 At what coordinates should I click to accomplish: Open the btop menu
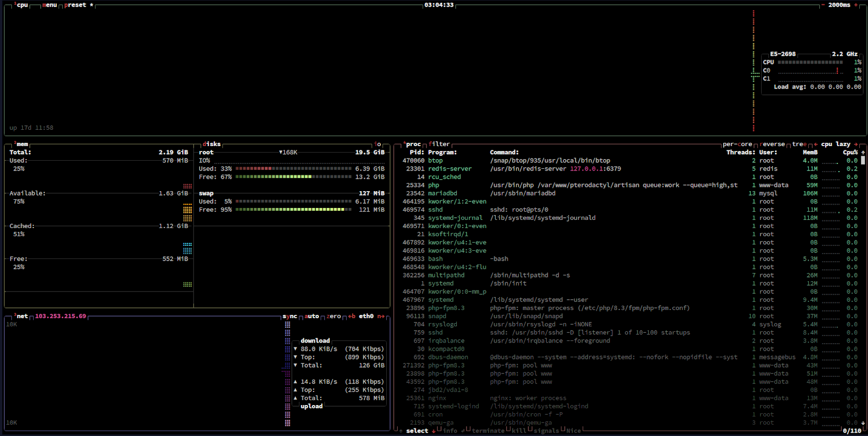49,5
